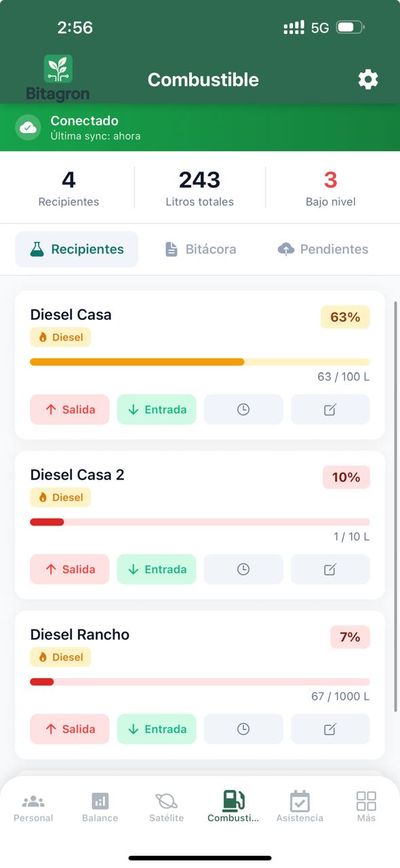Open history clock icon for Diesel Casa

[x=243, y=410]
